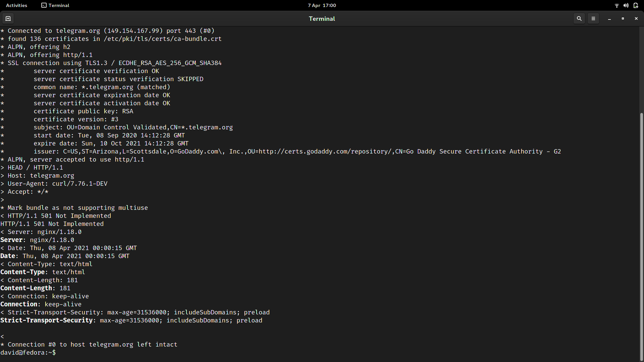Open a new terminal tab

pyautogui.click(x=8, y=19)
